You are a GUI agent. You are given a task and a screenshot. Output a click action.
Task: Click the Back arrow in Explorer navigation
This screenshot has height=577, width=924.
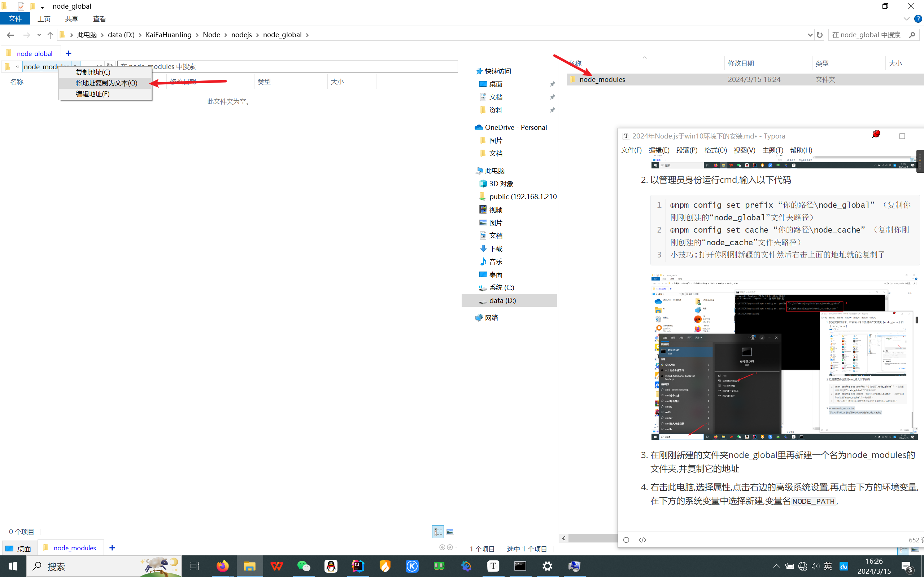10,35
